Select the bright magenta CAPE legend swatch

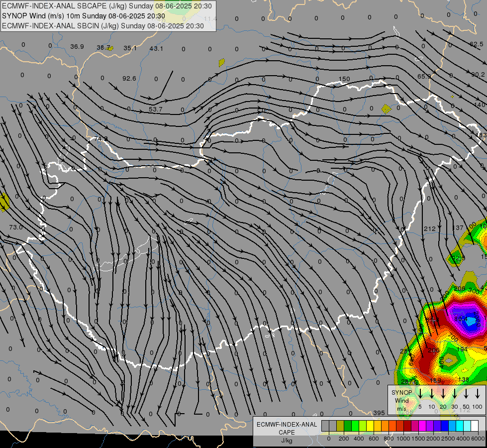tap(422, 426)
